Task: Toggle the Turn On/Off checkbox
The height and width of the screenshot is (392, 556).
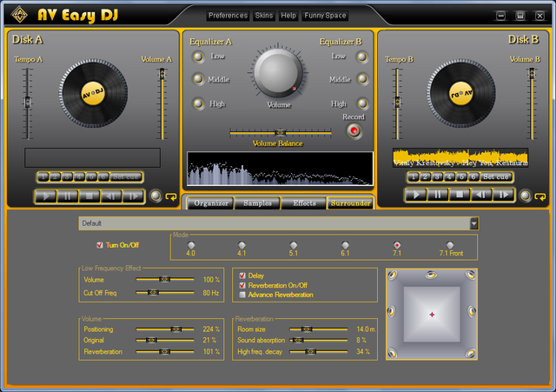Action: (100, 245)
